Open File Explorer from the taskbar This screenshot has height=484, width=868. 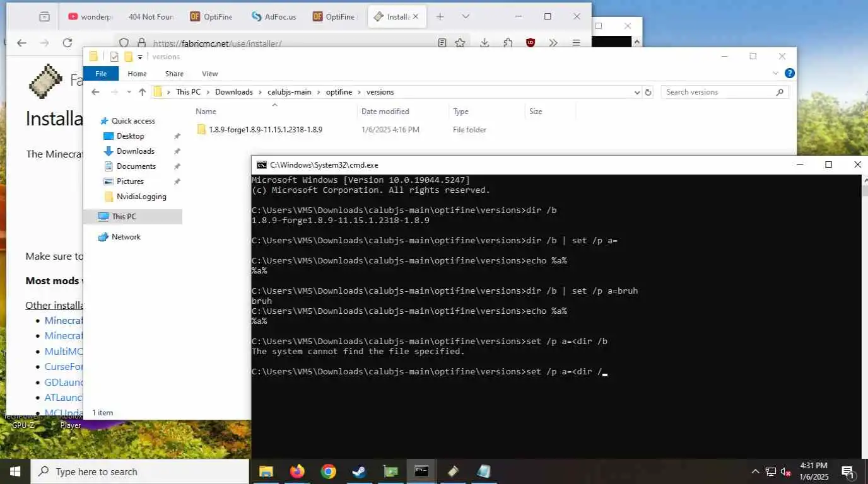266,471
